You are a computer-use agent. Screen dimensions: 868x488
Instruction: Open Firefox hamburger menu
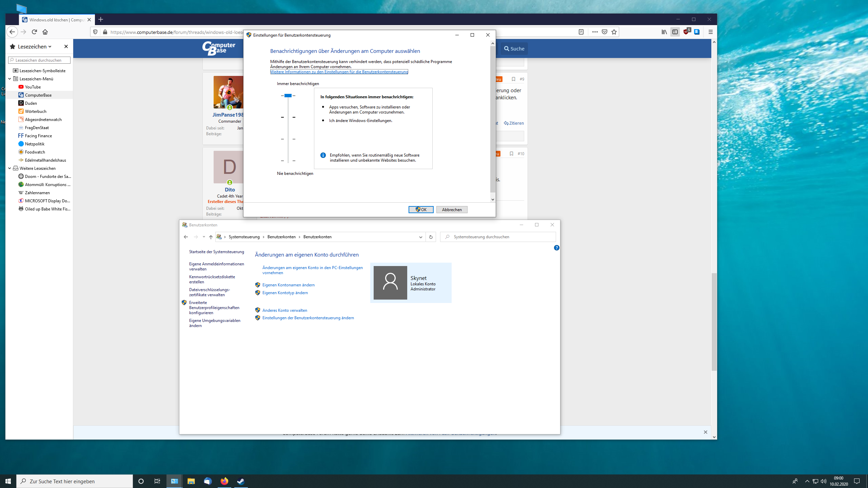[x=711, y=32]
